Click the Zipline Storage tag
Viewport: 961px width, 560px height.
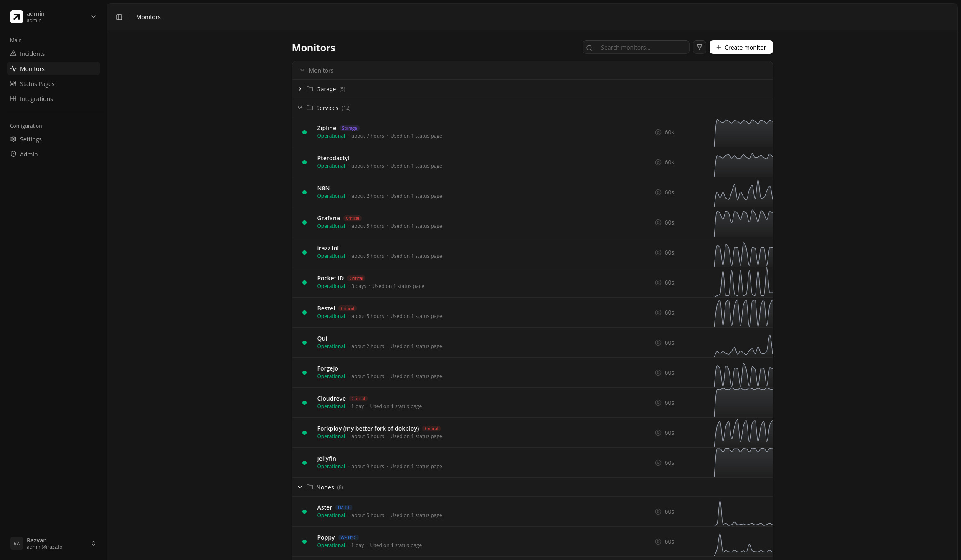(349, 128)
